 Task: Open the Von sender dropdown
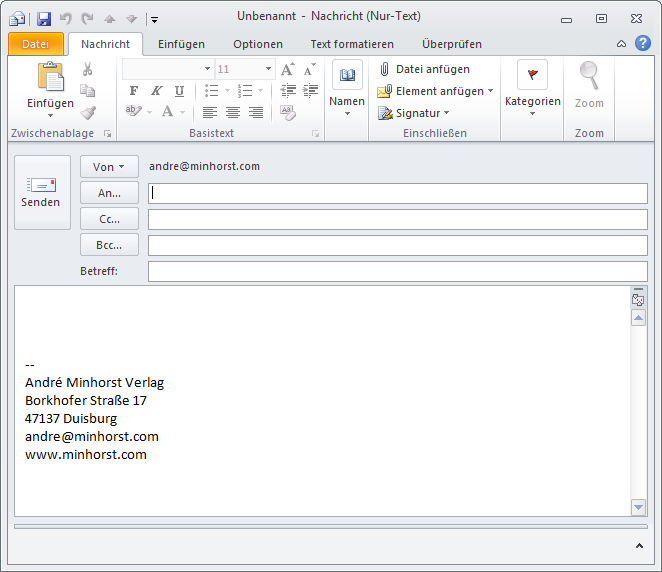(109, 167)
